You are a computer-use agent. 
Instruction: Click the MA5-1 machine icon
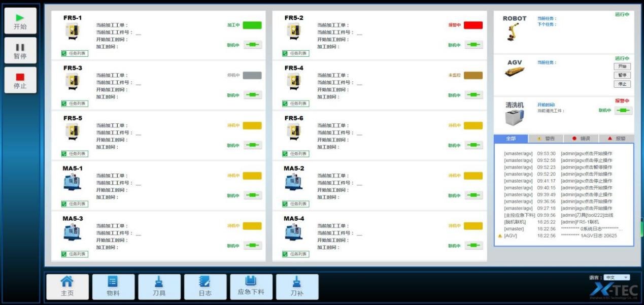coord(73,182)
